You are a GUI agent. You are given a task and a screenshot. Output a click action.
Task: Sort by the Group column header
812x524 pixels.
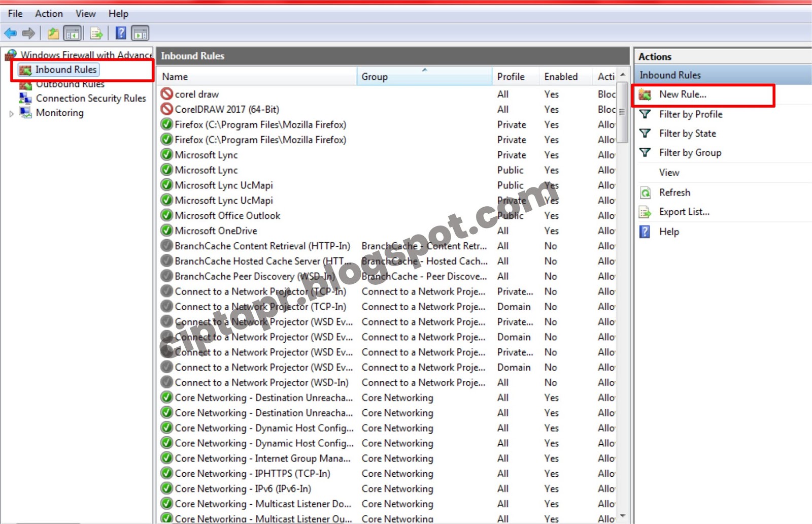pyautogui.click(x=424, y=77)
